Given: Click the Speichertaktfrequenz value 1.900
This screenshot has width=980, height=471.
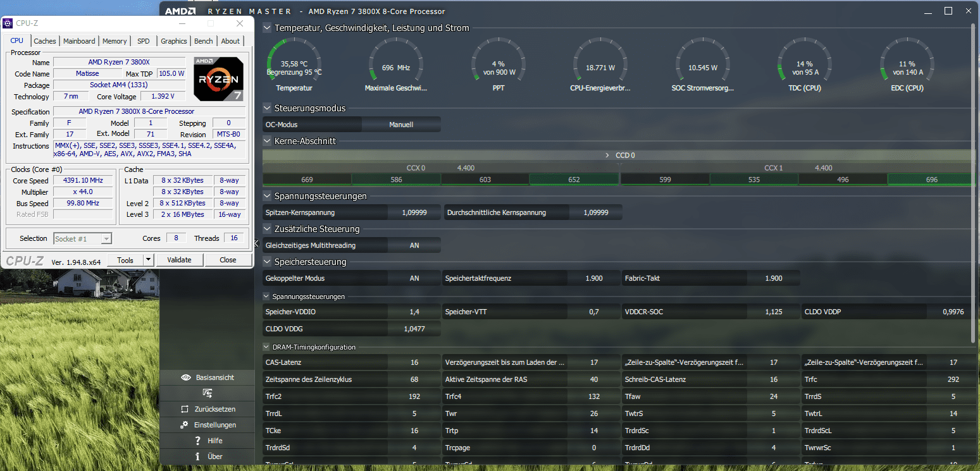Looking at the screenshot, I should 594,278.
